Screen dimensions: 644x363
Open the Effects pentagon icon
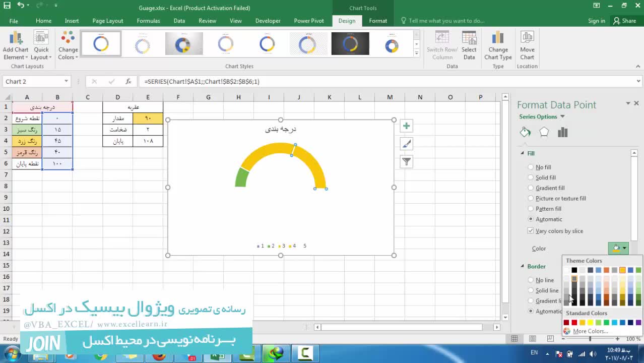point(544,132)
